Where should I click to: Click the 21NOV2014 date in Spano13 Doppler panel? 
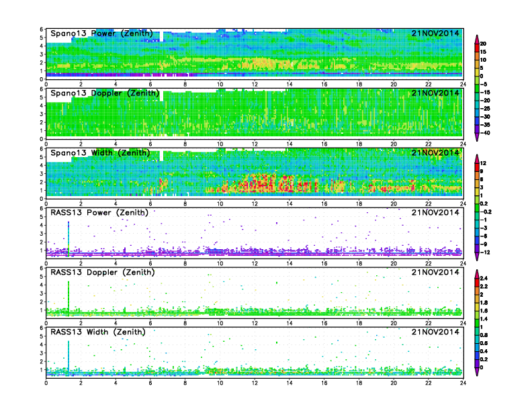(x=435, y=93)
